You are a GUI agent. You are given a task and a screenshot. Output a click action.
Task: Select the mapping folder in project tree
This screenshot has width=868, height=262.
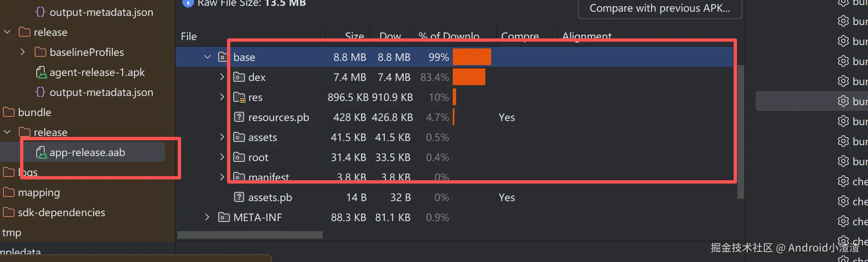pos(38,192)
